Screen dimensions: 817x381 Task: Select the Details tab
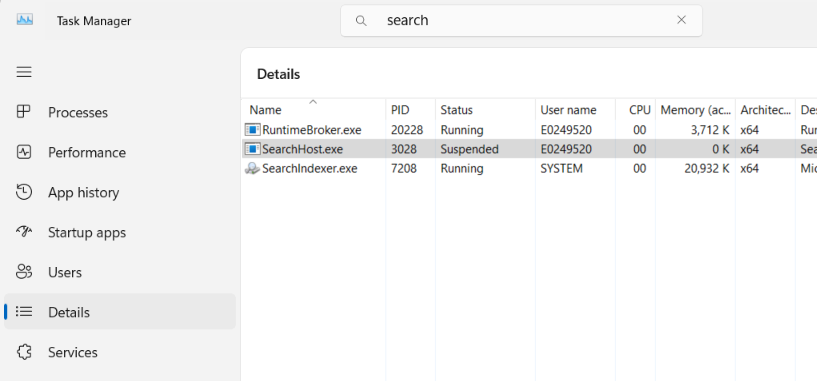[x=119, y=312]
